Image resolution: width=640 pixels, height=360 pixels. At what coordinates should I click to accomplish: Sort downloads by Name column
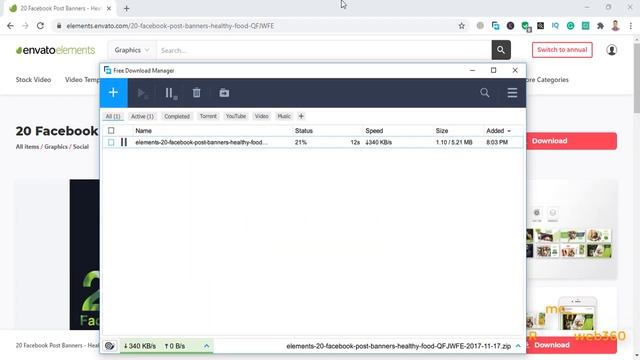144,131
